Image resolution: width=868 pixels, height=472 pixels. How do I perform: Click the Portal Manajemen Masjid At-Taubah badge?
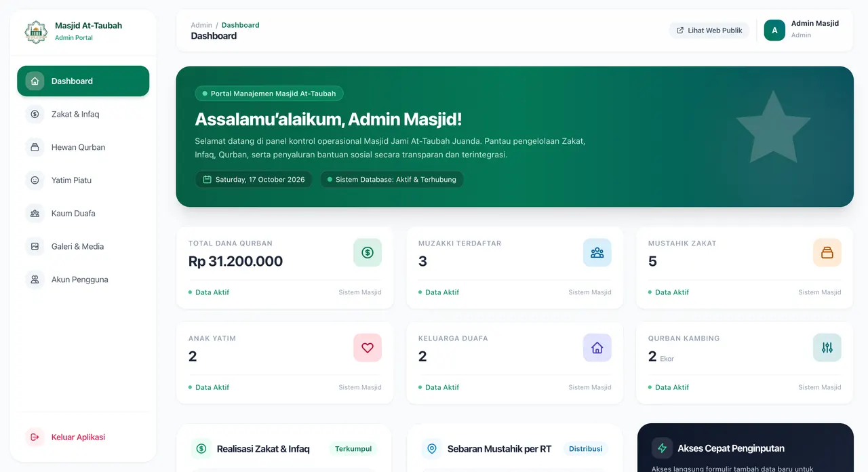[269, 94]
